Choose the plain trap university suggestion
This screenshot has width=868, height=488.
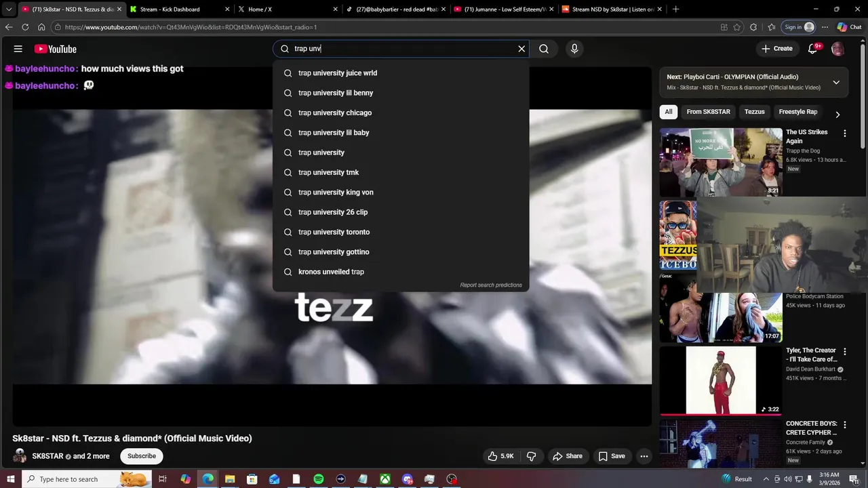401,152
